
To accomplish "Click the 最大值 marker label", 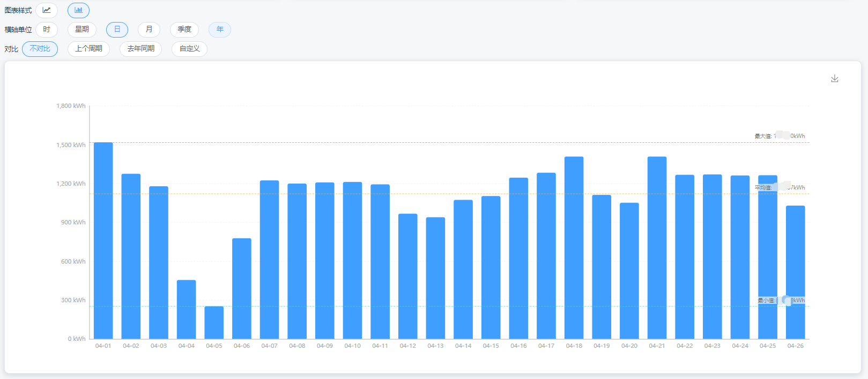I will pos(780,136).
